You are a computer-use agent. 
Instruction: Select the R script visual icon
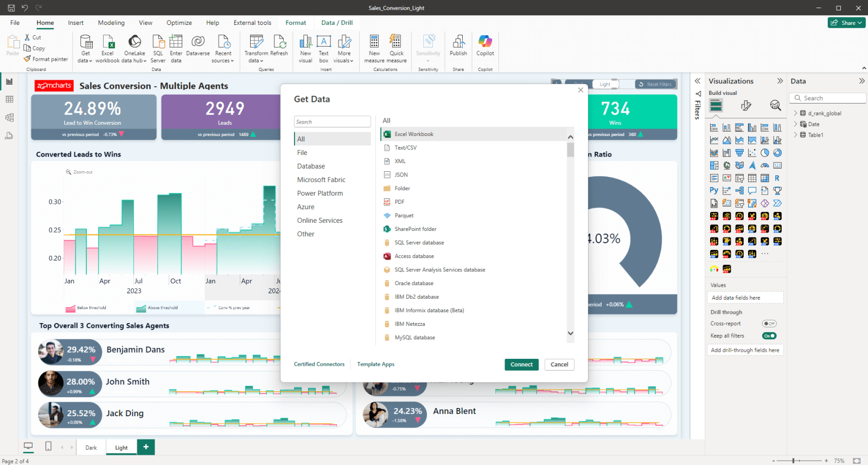point(777,178)
